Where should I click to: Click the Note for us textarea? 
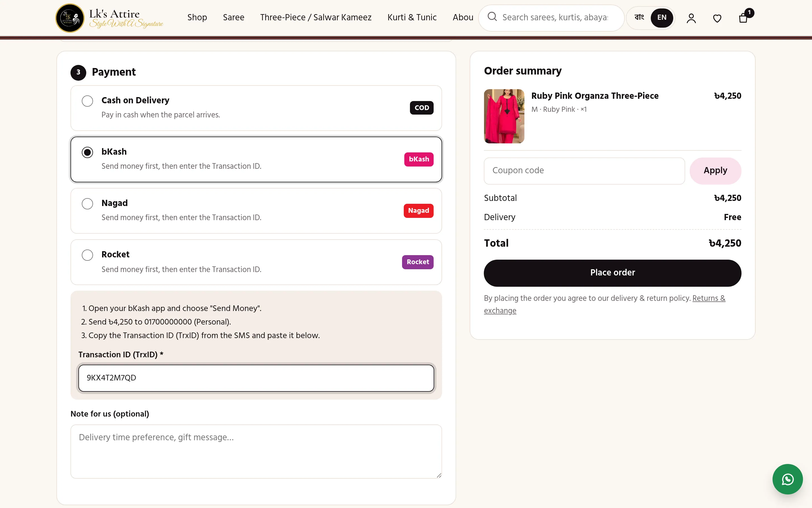(256, 451)
